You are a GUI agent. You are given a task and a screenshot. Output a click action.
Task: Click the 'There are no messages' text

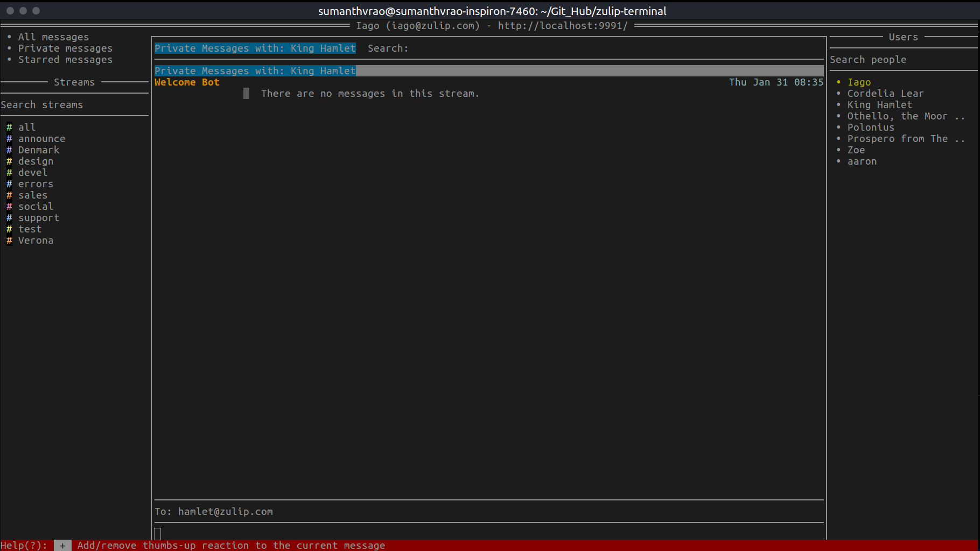click(370, 94)
